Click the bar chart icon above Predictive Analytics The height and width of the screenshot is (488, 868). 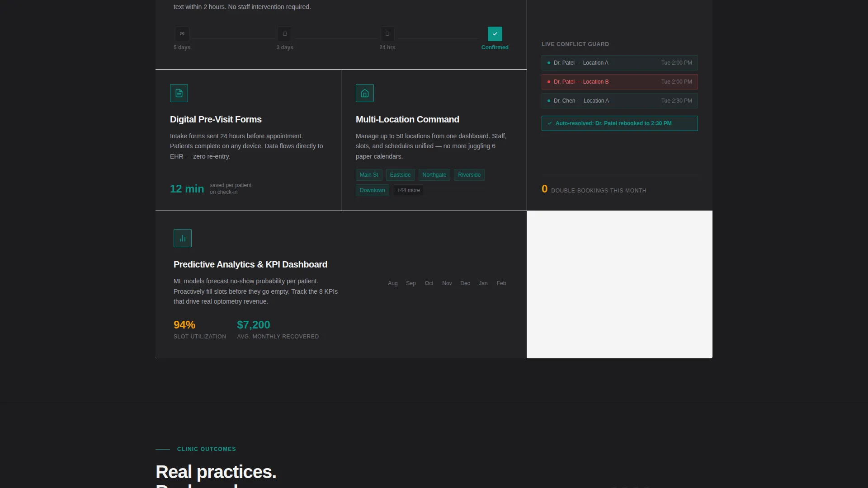pos(183,238)
